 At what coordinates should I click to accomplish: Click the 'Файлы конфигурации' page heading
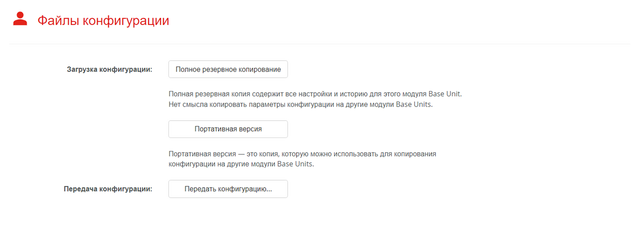point(103,21)
